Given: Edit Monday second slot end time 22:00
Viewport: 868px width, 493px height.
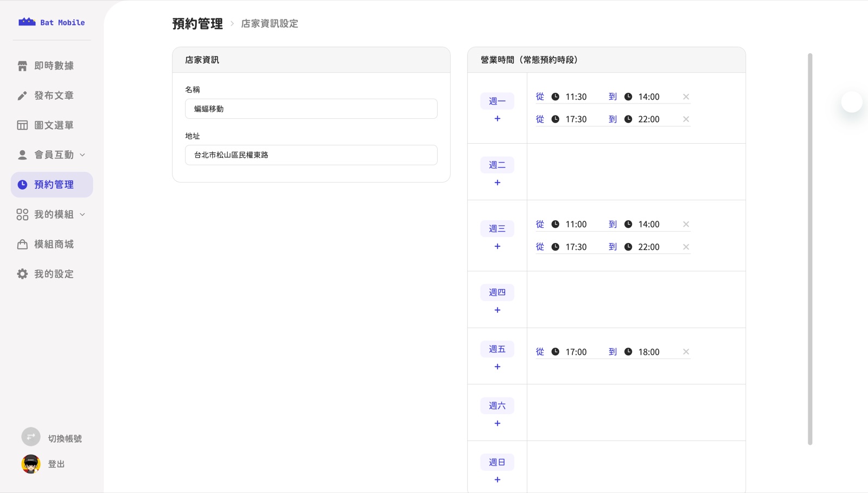Looking at the screenshot, I should [649, 119].
